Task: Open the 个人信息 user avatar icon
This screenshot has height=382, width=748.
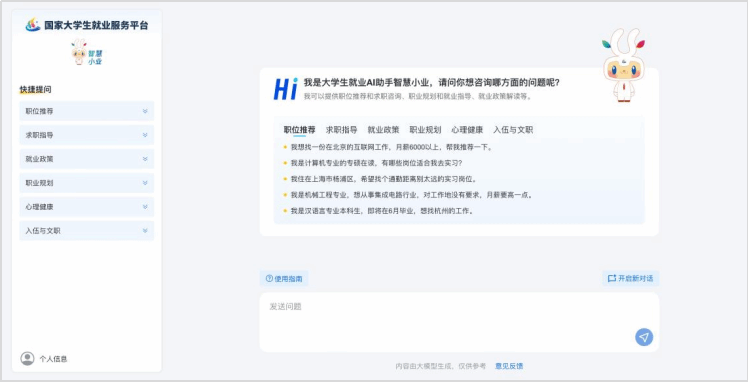Action: 27,359
